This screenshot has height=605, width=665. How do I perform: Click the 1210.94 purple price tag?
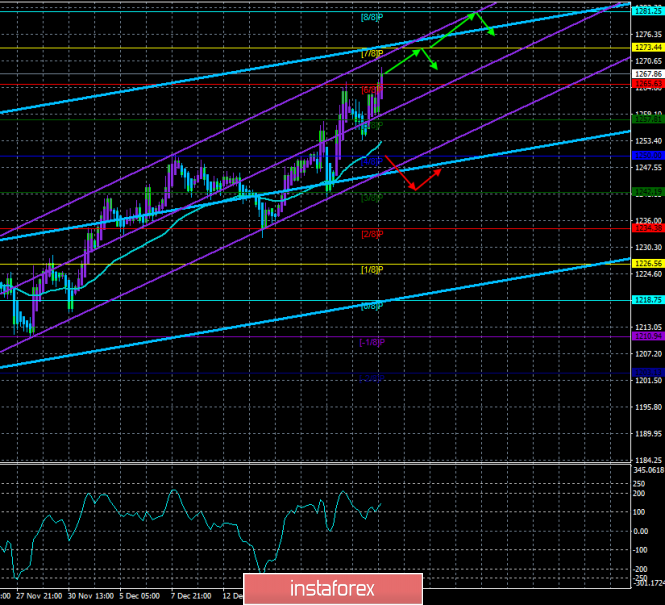(x=646, y=336)
